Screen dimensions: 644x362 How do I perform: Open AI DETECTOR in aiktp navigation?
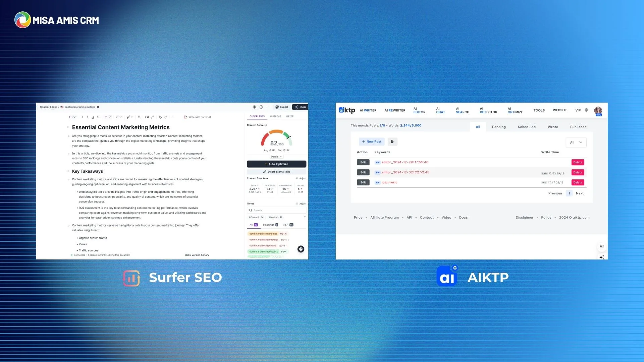(x=488, y=111)
